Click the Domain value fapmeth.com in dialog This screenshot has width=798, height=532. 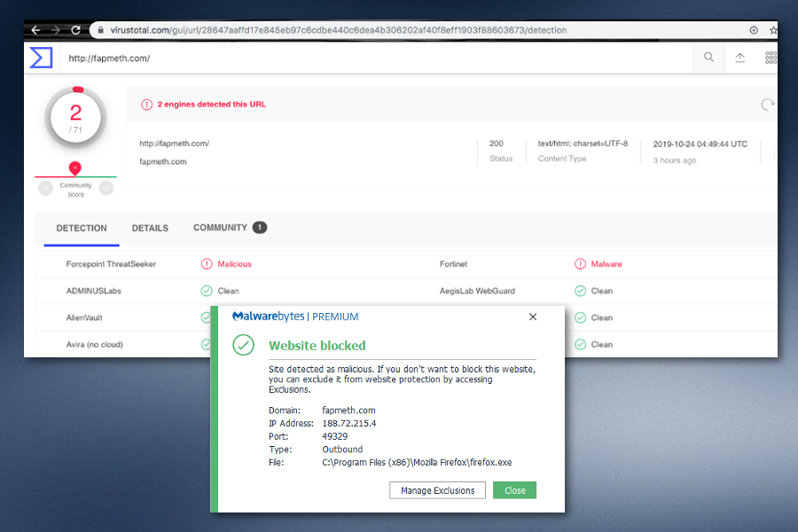[x=348, y=411]
